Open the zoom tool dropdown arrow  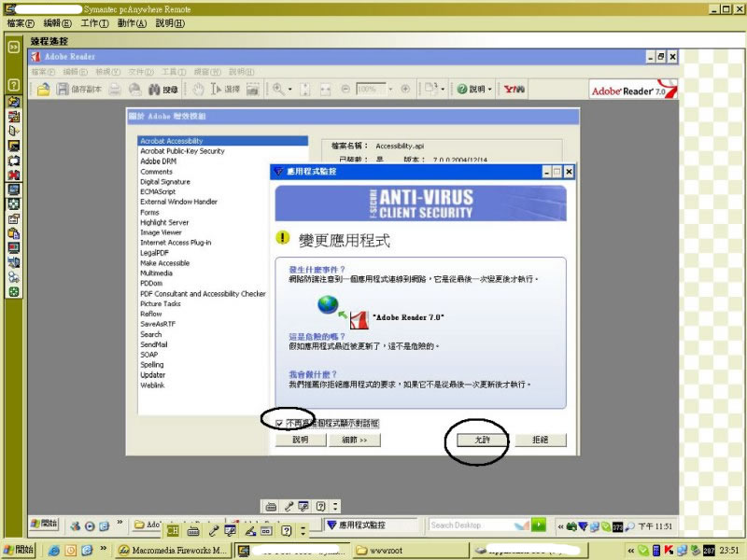(x=289, y=89)
